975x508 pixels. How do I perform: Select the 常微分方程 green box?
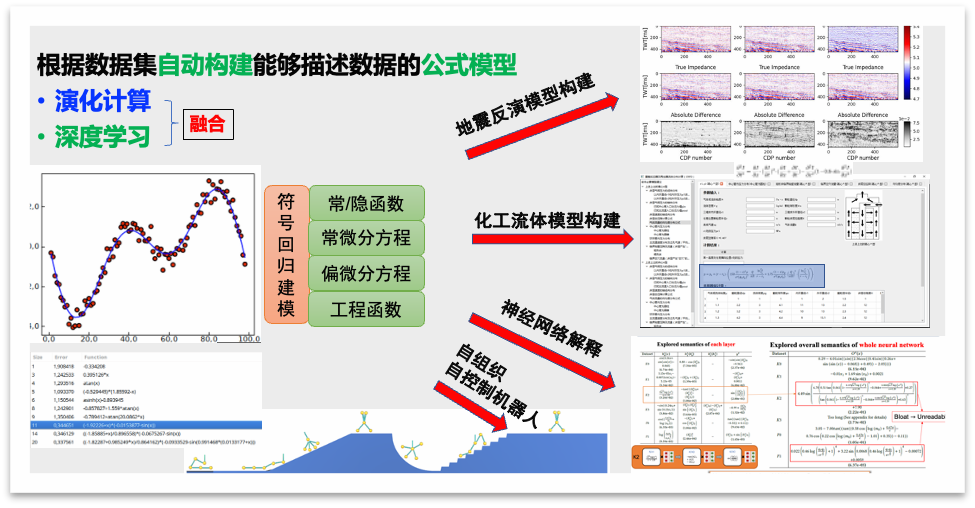tap(366, 238)
